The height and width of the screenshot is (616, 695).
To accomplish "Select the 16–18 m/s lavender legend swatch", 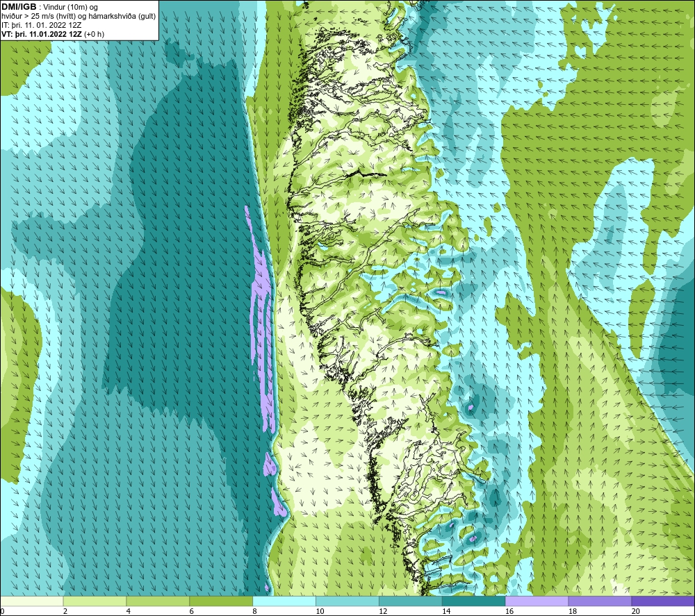I will pos(537,601).
